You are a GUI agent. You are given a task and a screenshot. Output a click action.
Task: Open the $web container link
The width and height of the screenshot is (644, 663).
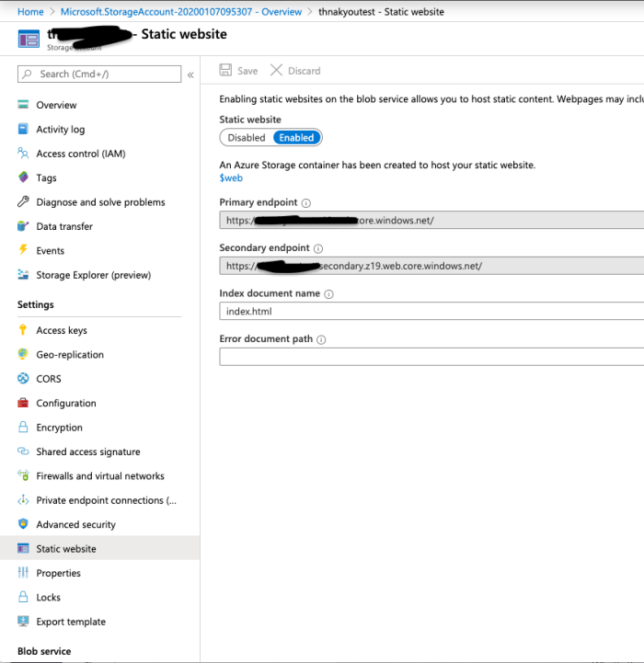[231, 178]
